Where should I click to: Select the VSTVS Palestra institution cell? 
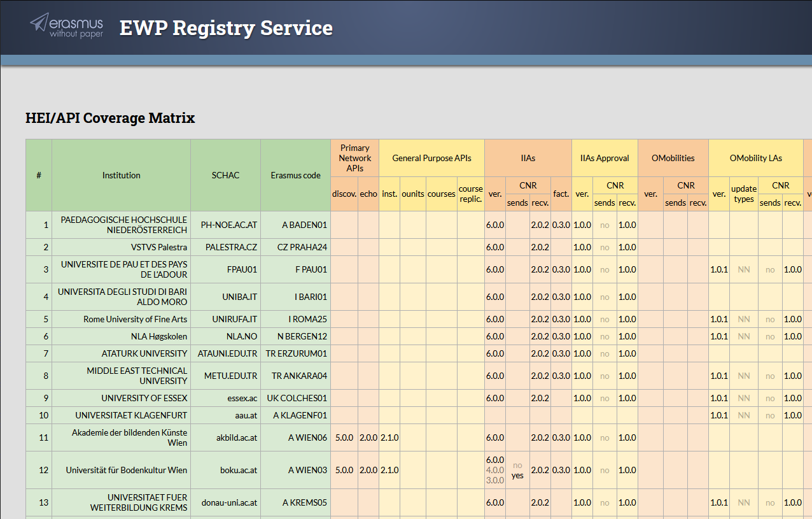[121, 247]
